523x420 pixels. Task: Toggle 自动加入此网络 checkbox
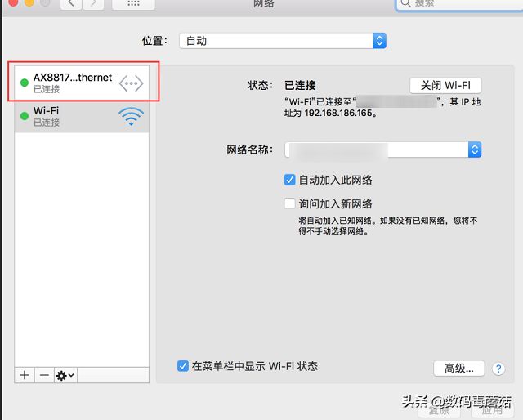tap(289, 180)
